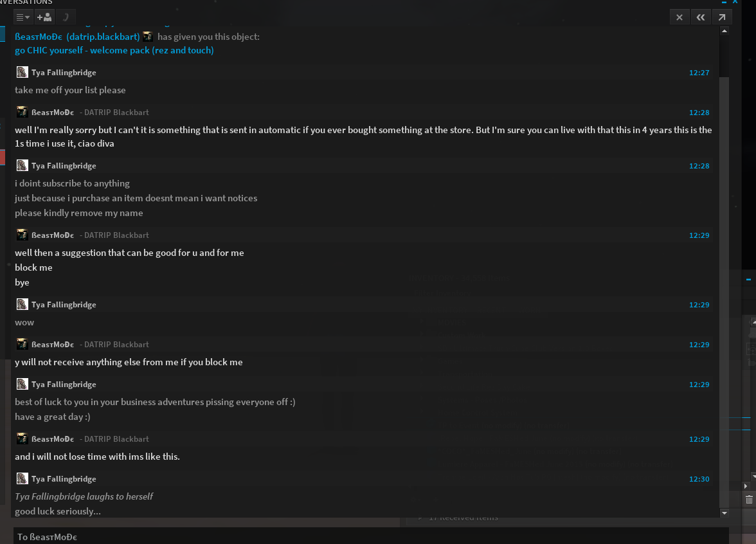Close the current conversation with X
Image resolution: width=756 pixels, height=544 pixels.
click(x=679, y=17)
